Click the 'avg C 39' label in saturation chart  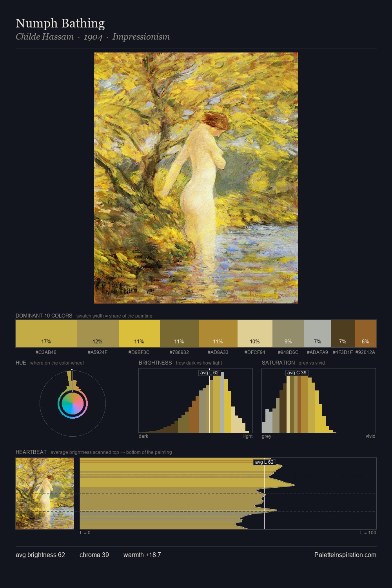(x=297, y=373)
